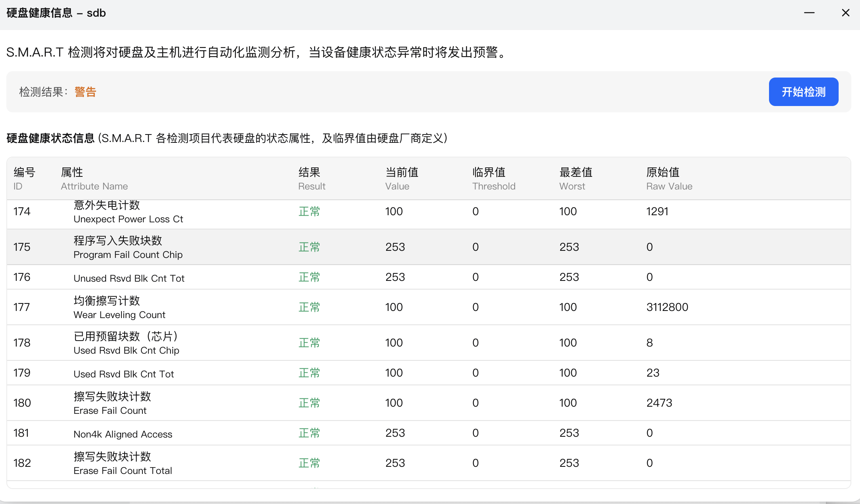Click the Erase Fail Count Total row
The width and height of the screenshot is (860, 504).
pos(123,463)
